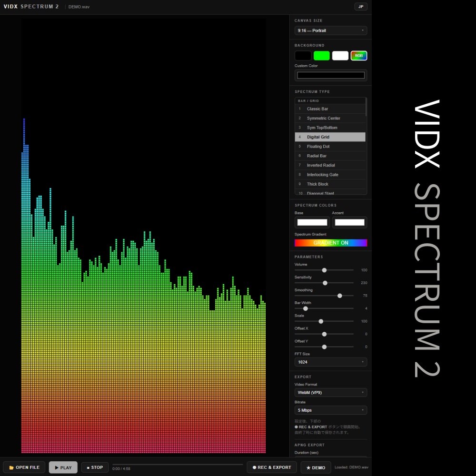This screenshot has width=476, height=476.
Task: Open the FFT Size dropdown
Action: 331,362
